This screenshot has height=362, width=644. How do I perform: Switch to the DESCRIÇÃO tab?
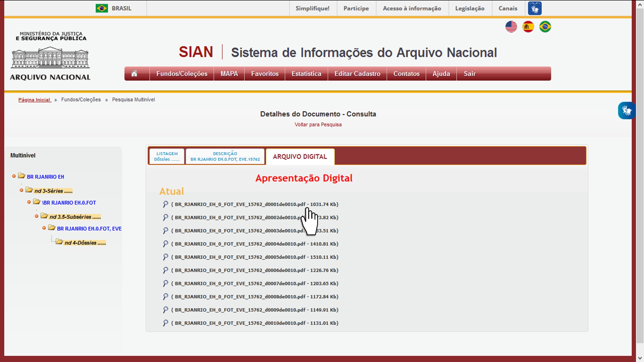tap(225, 156)
